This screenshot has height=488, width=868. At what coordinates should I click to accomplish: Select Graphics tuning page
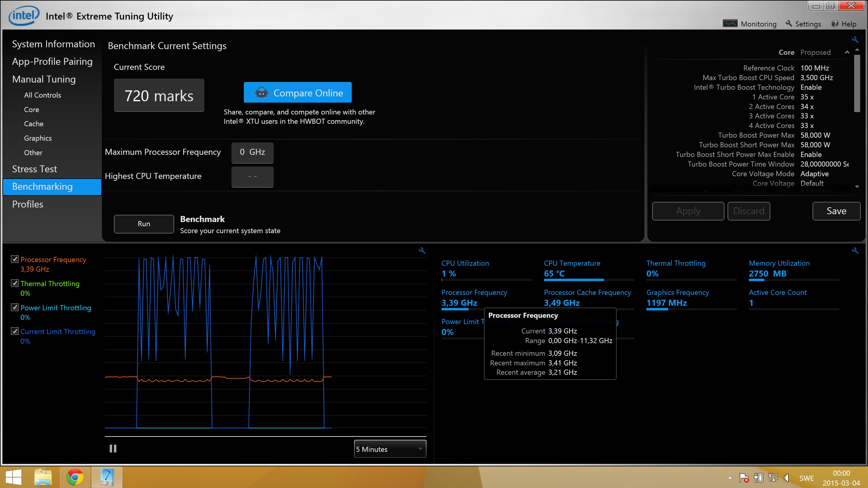pos(38,138)
